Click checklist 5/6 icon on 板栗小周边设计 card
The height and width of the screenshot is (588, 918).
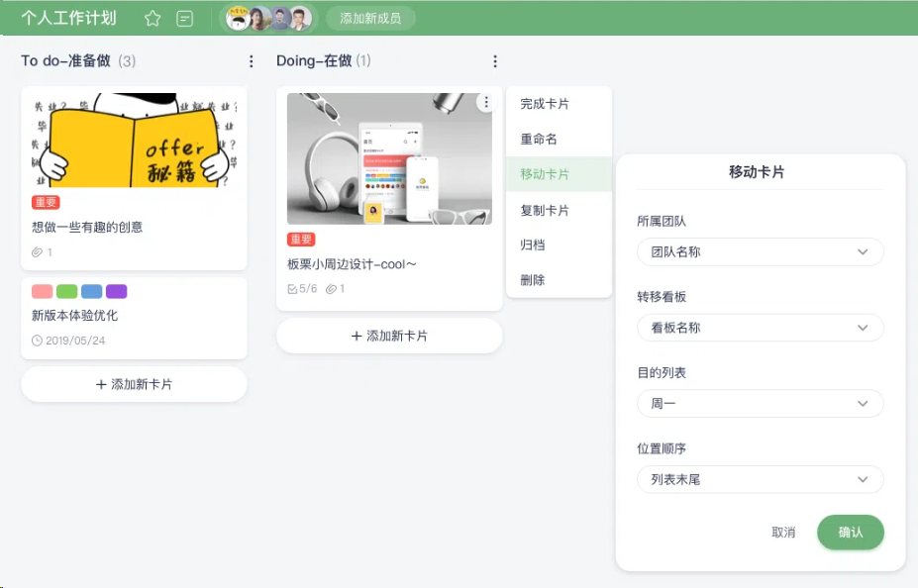point(292,289)
